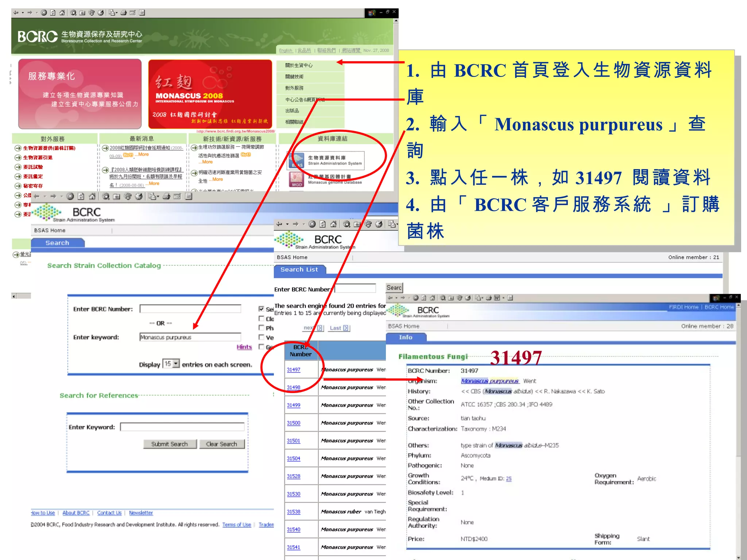Viewport: 747px width, 560px height.
Task: Click the Refresh icon in the BCRC homepage browser toolbar
Action: pyautogui.click(x=53, y=13)
